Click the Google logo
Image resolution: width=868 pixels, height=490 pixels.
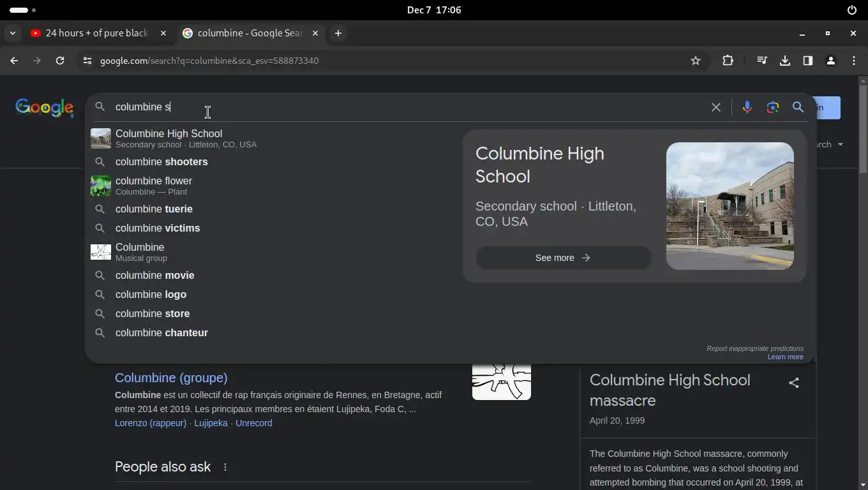[x=45, y=107]
